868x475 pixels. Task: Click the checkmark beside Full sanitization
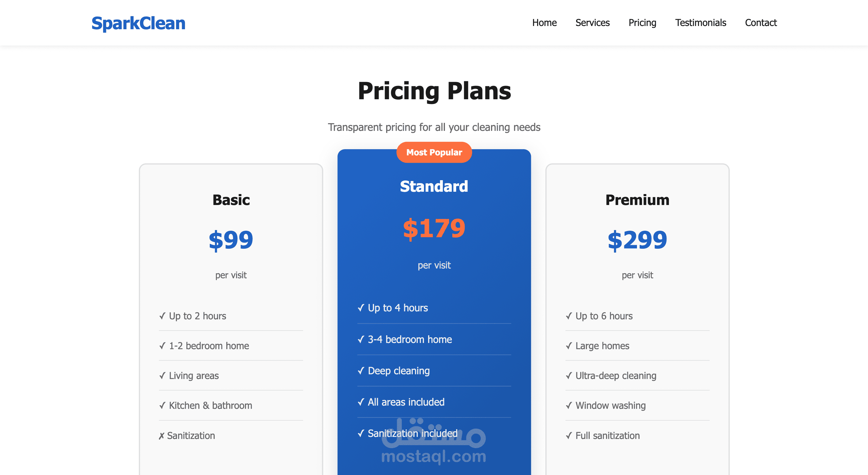[569, 436]
